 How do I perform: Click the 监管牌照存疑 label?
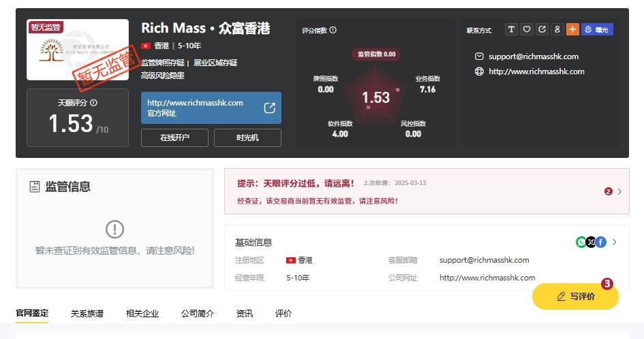coord(163,63)
